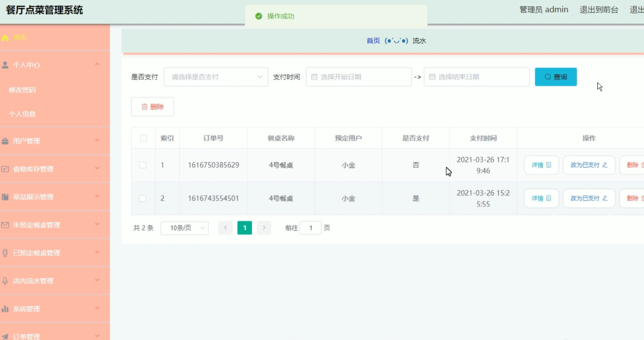644x340 pixels.
Task: Click the 查询 search button
Action: tap(556, 77)
